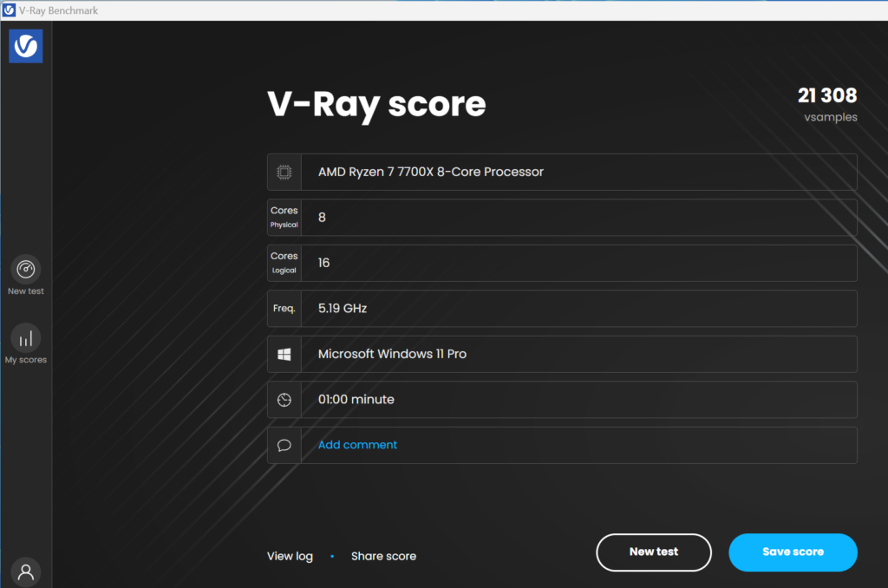Click the 21 308 score value

point(826,95)
